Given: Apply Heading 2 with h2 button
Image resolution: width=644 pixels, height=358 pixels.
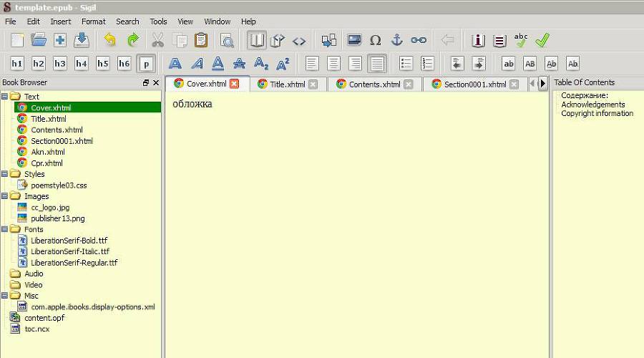Looking at the screenshot, I should click(x=39, y=64).
